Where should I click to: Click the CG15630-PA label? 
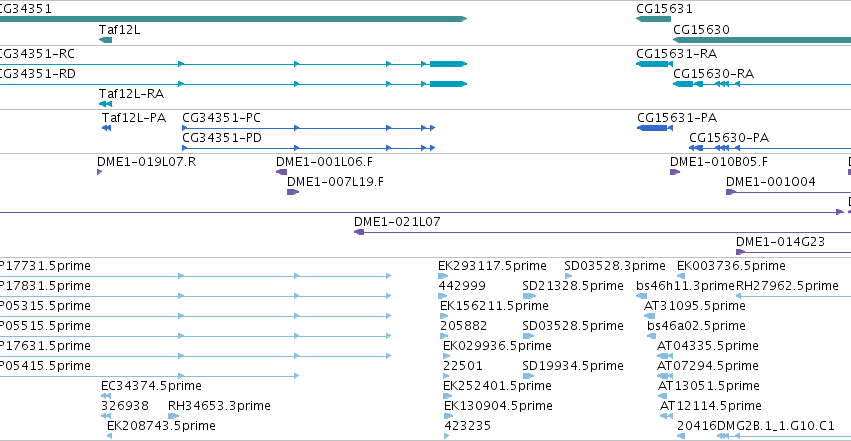[729, 138]
